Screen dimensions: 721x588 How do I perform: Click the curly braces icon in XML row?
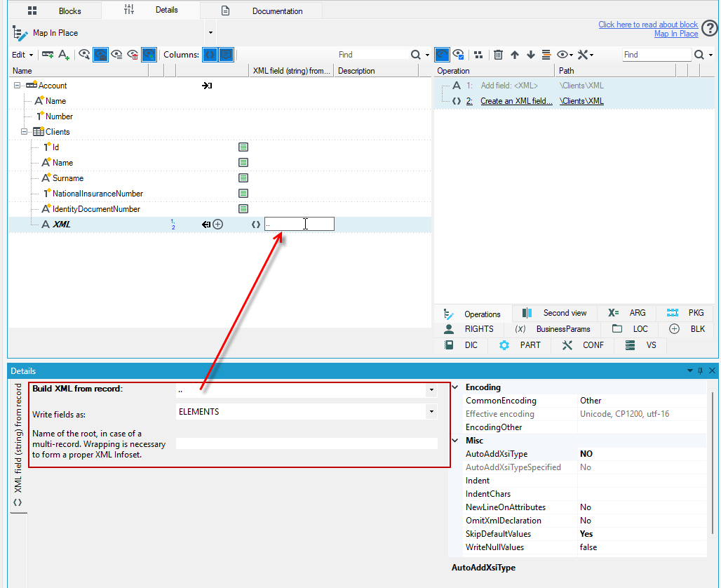point(256,225)
